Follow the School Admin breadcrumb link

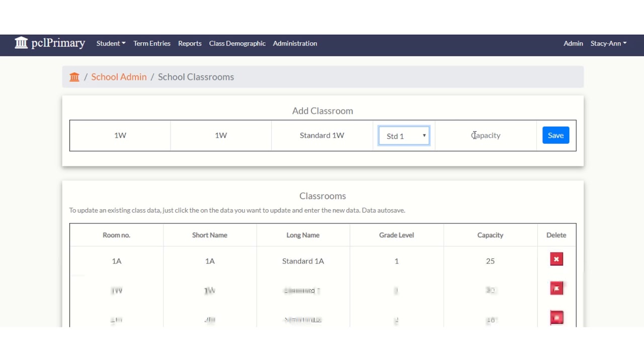(119, 77)
